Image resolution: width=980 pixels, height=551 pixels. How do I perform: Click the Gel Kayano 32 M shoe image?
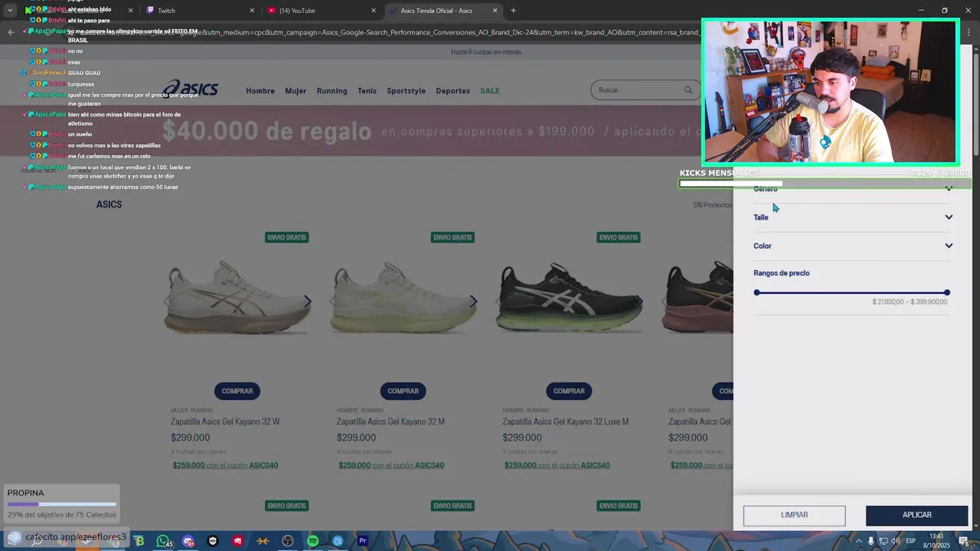point(403,298)
